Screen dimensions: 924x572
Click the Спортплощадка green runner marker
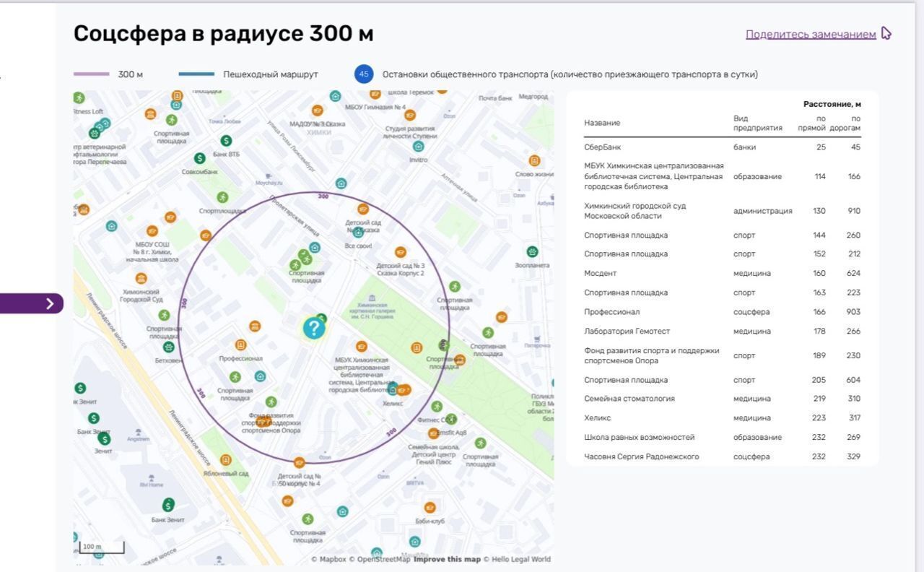(x=222, y=197)
